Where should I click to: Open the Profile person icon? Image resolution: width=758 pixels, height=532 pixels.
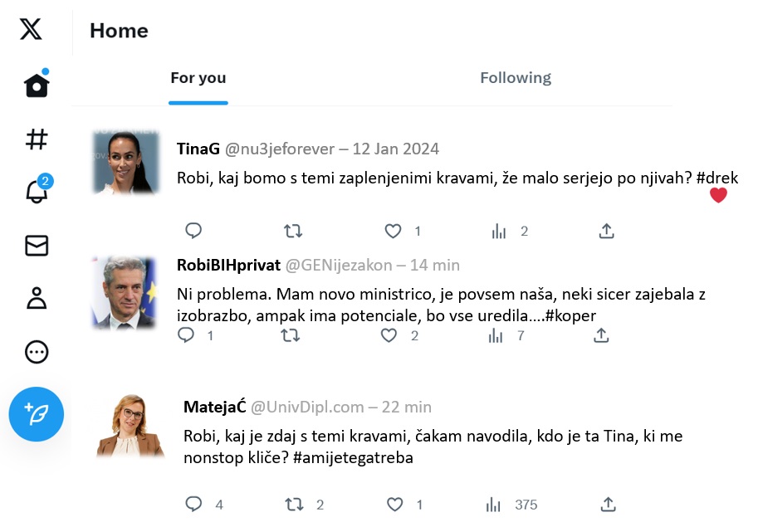tap(37, 299)
